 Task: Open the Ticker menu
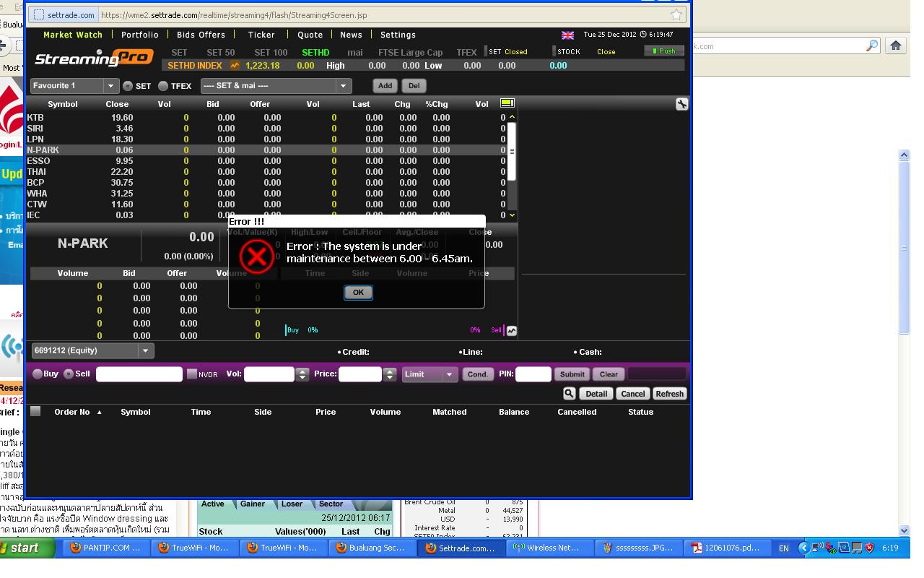[x=261, y=35]
